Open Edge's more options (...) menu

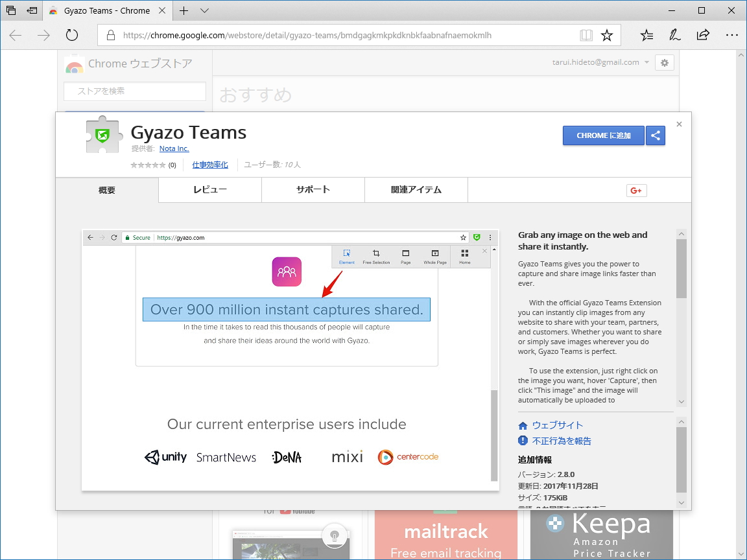click(x=732, y=35)
